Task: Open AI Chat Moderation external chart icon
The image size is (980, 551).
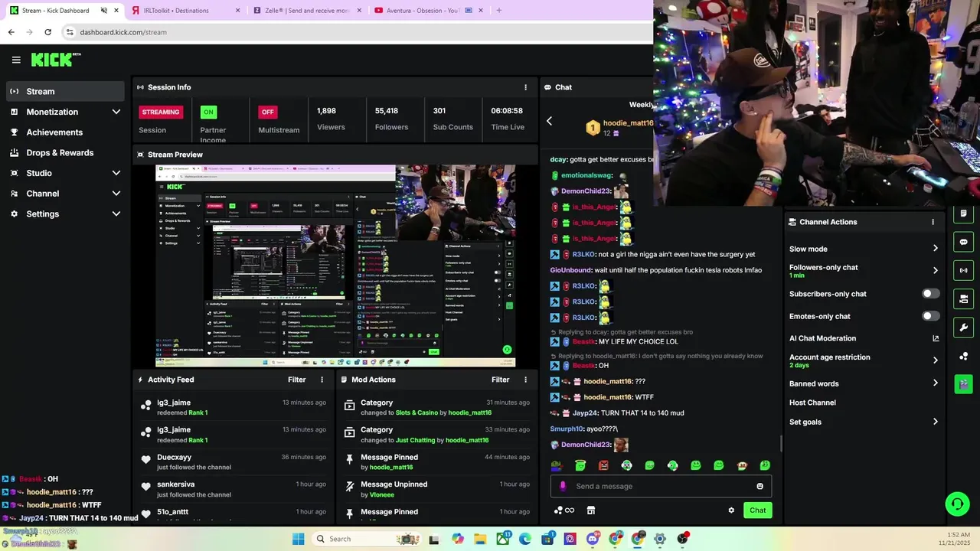Action: [935, 338]
